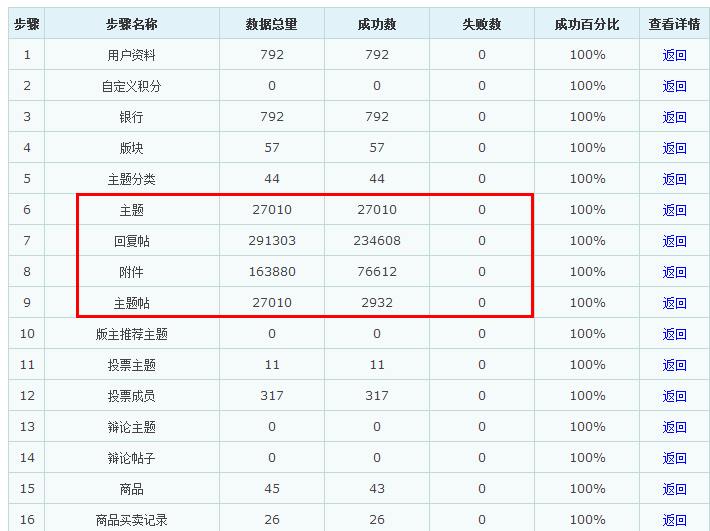Click 返回 link in 自定义积分 row
The width and height of the screenshot is (710, 531).
[x=674, y=86]
